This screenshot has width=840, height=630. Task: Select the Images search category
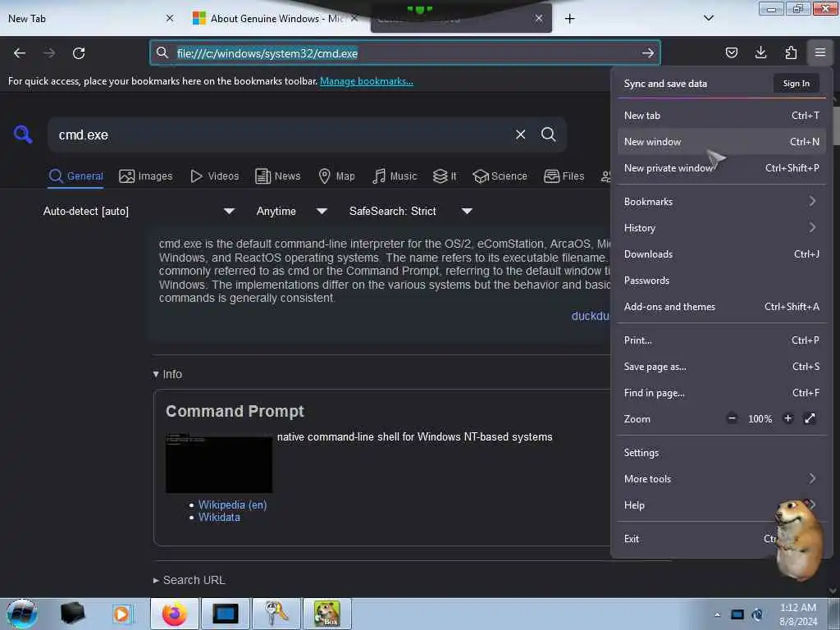click(146, 176)
